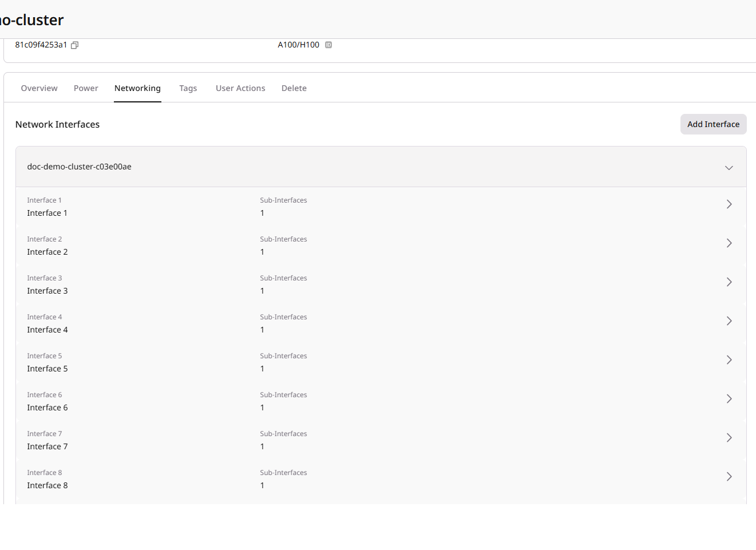Screen dimensions: 756x550
Task: Open Interface 2 details arrow
Action: [729, 243]
